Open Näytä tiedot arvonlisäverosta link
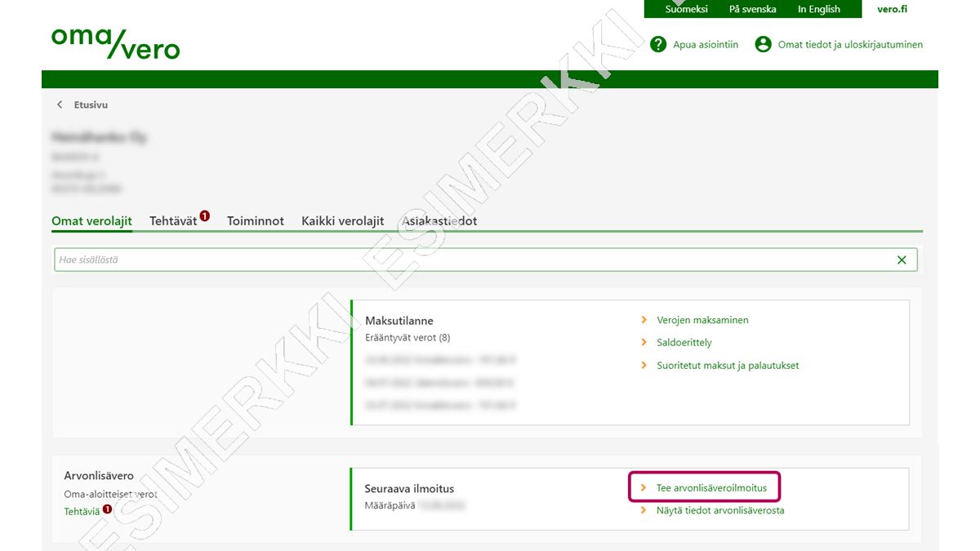The image size is (980, 551). [x=720, y=511]
